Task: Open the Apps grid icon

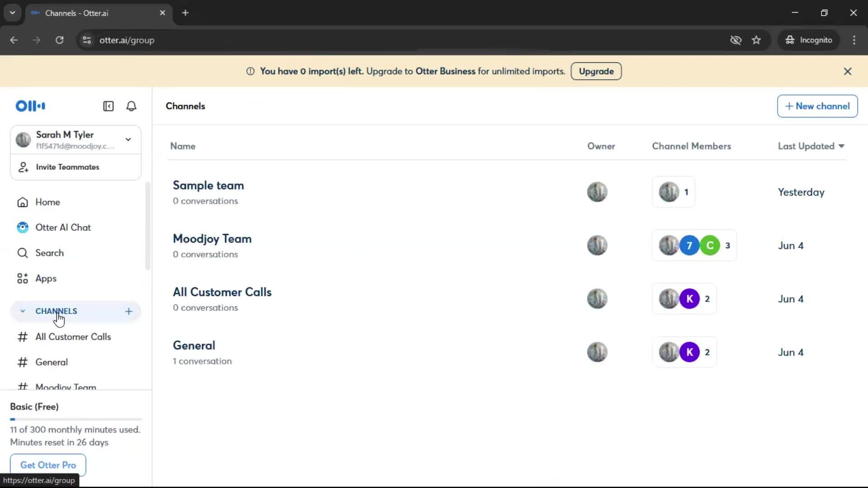Action: click(23, 278)
